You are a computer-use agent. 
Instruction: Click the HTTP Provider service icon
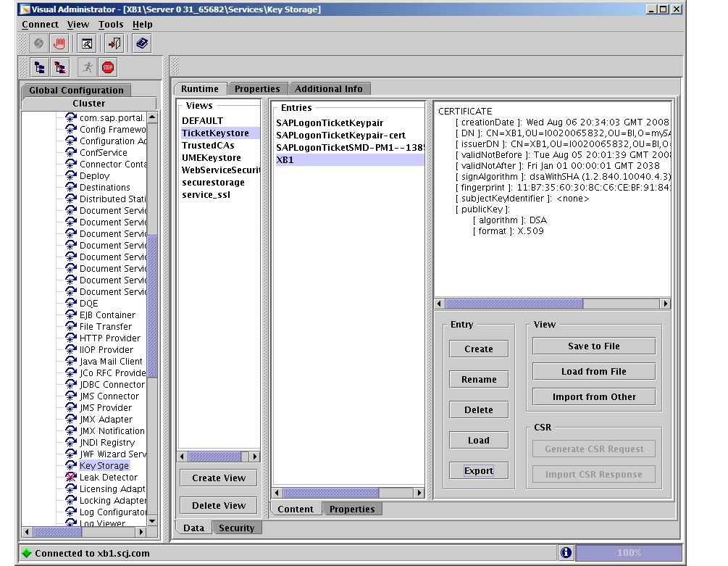point(70,338)
